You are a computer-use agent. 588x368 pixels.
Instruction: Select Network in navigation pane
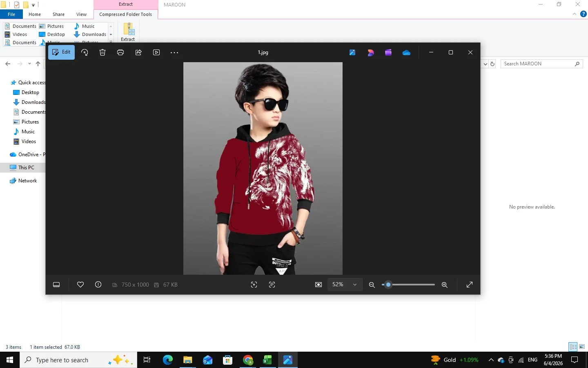pyautogui.click(x=23, y=181)
